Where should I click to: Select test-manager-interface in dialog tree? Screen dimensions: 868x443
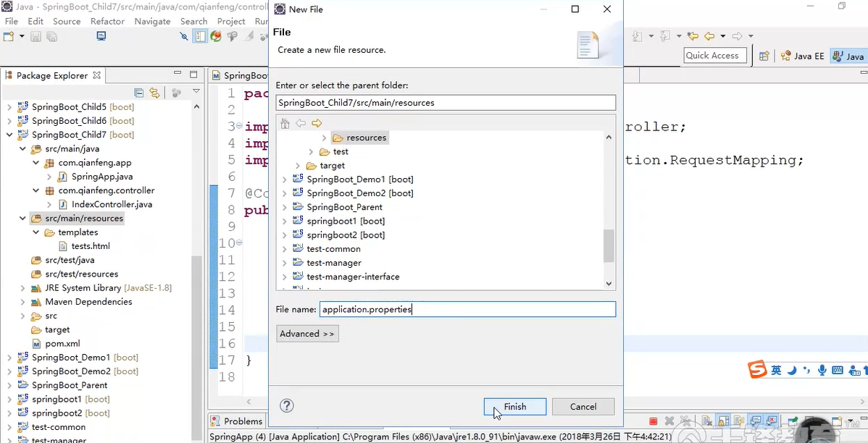(x=353, y=277)
